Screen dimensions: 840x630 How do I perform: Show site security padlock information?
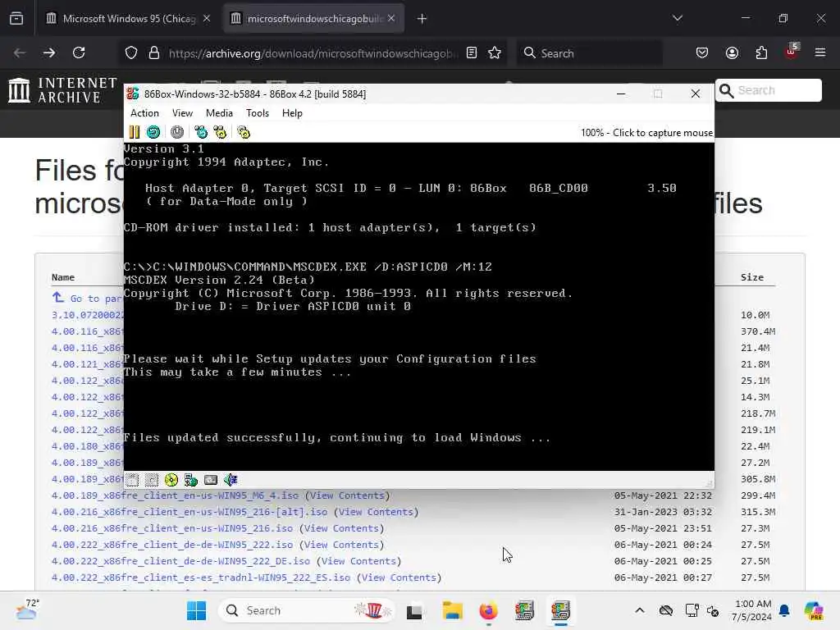point(154,53)
